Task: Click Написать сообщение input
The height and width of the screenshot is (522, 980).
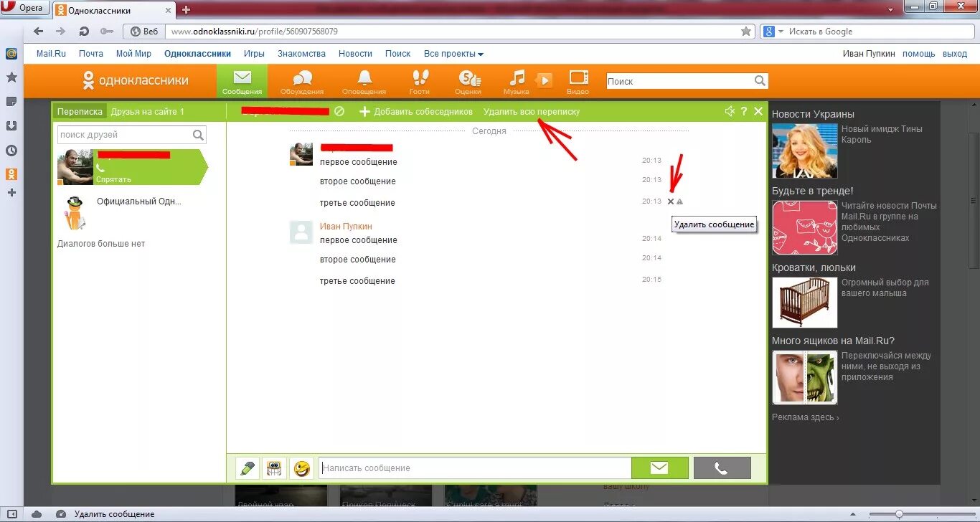Action: click(x=475, y=468)
